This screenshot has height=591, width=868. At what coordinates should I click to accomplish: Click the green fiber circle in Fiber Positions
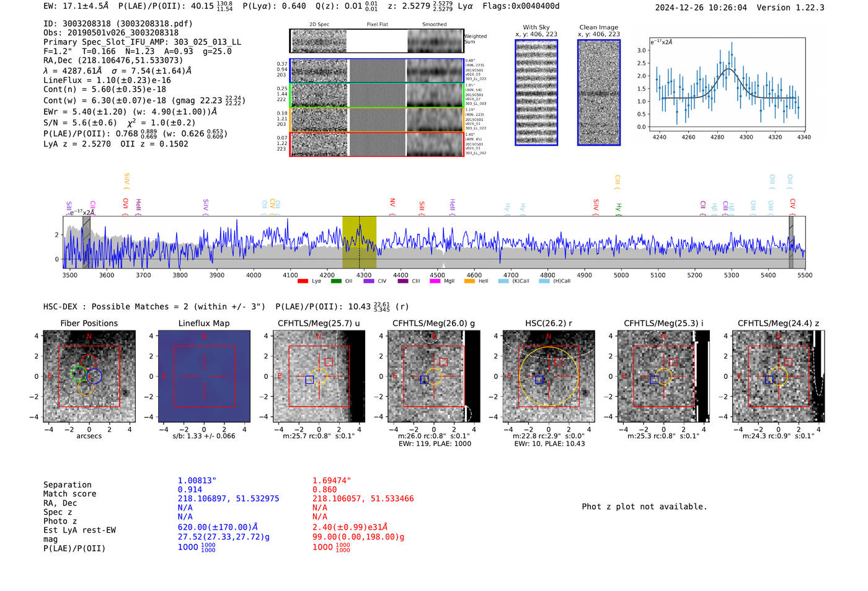point(78,374)
